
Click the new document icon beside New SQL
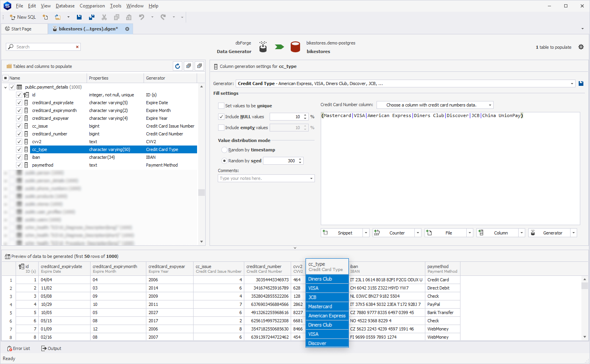45,17
